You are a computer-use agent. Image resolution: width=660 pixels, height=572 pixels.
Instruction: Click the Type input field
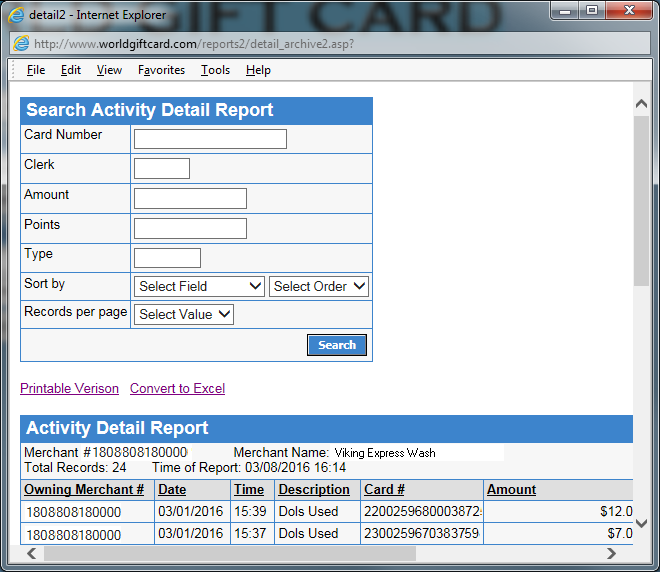point(167,258)
